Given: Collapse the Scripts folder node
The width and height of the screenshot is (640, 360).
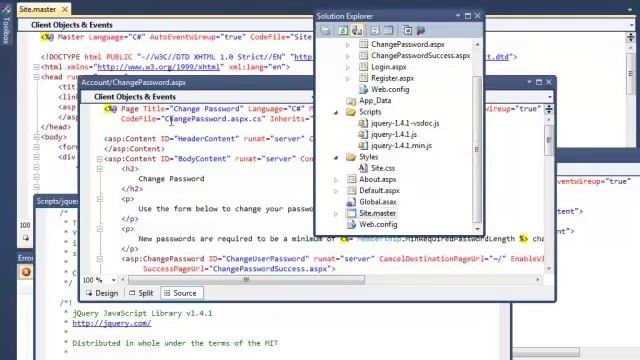Looking at the screenshot, I should point(336,112).
